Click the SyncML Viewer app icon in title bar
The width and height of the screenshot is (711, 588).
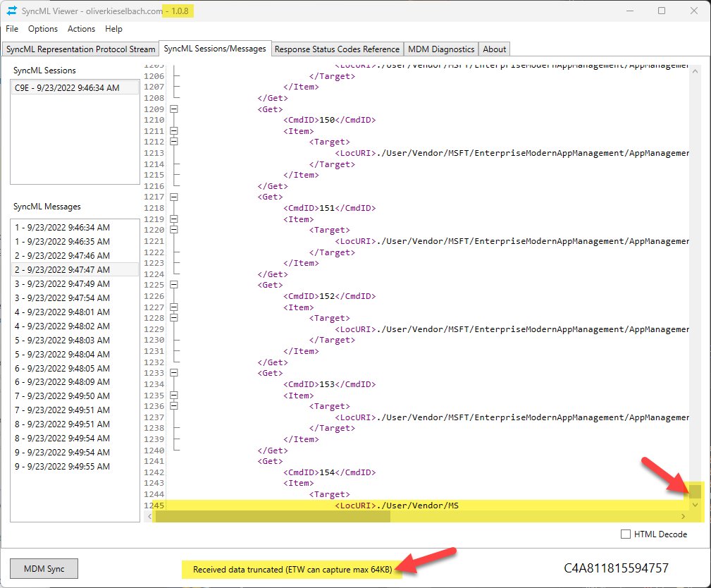click(x=12, y=11)
